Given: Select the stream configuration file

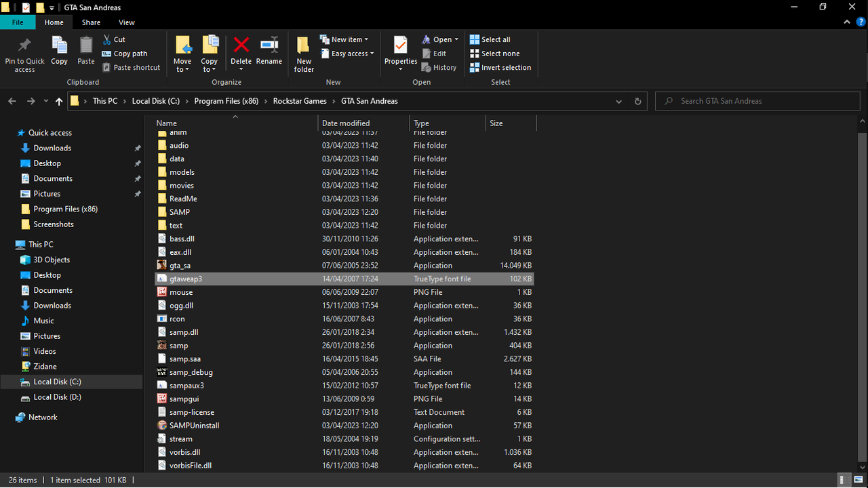Looking at the screenshot, I should point(344,439).
